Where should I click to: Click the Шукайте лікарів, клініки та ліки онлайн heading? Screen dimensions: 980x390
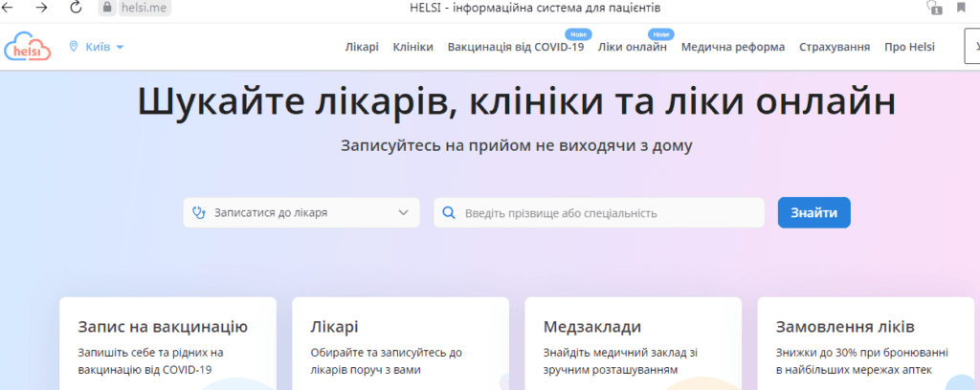click(516, 103)
